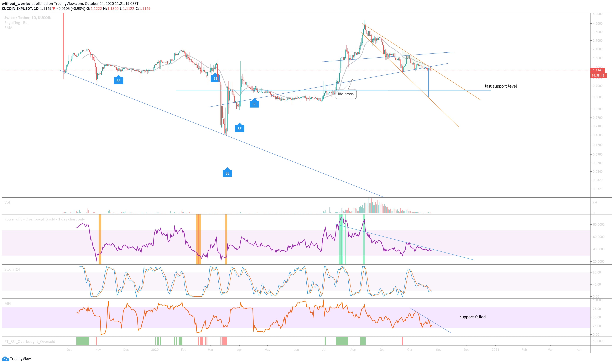Click the 0.1600 price axis label

[x=598, y=135]
